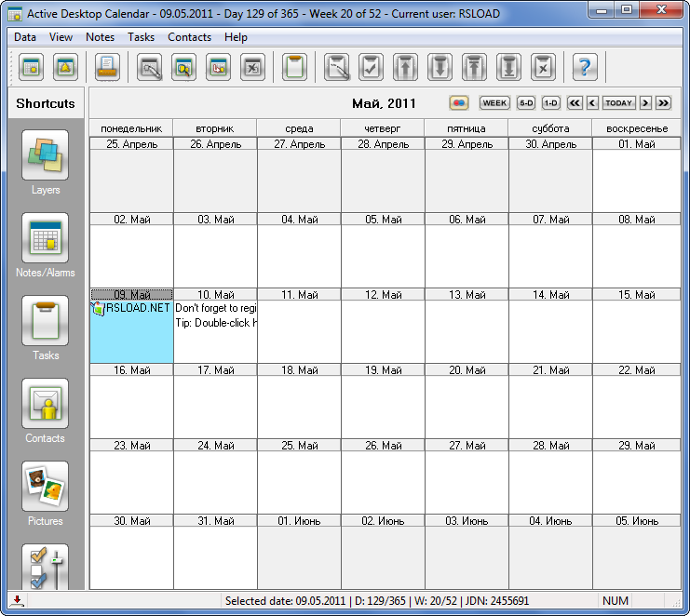Click the понедельник column header
The height and width of the screenshot is (616, 690).
click(x=131, y=128)
